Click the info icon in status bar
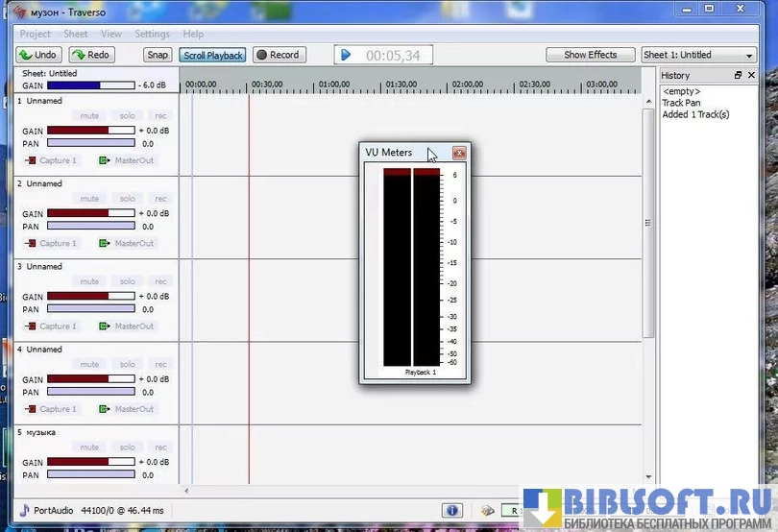 pyautogui.click(x=452, y=511)
